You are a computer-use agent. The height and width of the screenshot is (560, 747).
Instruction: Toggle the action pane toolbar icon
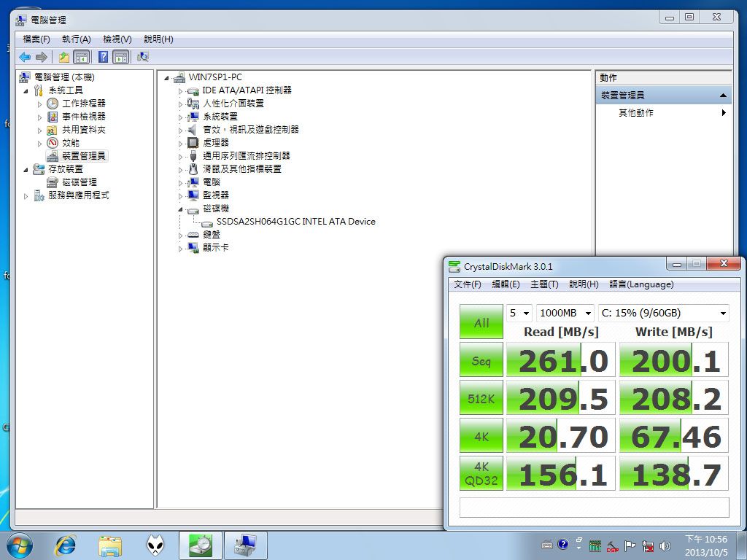[121, 58]
